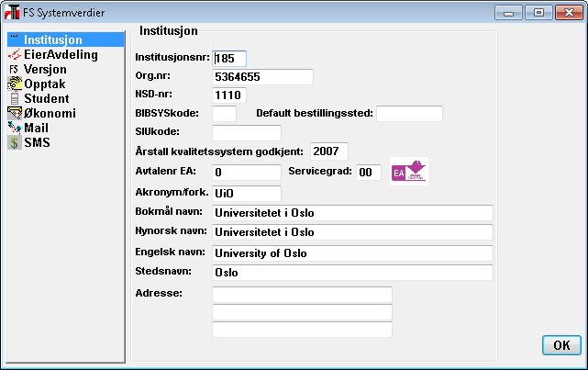Click the Økonomi icon in sidebar

tap(15, 113)
